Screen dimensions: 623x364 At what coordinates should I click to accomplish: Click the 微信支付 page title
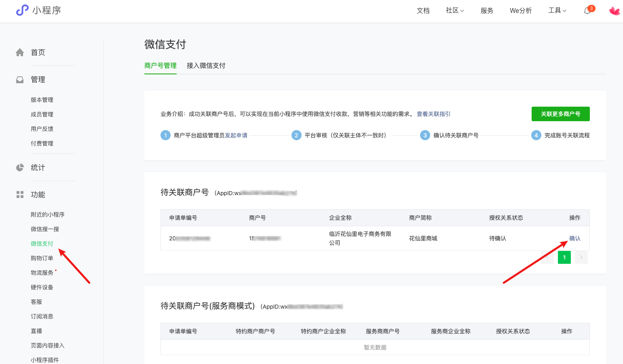(x=165, y=44)
